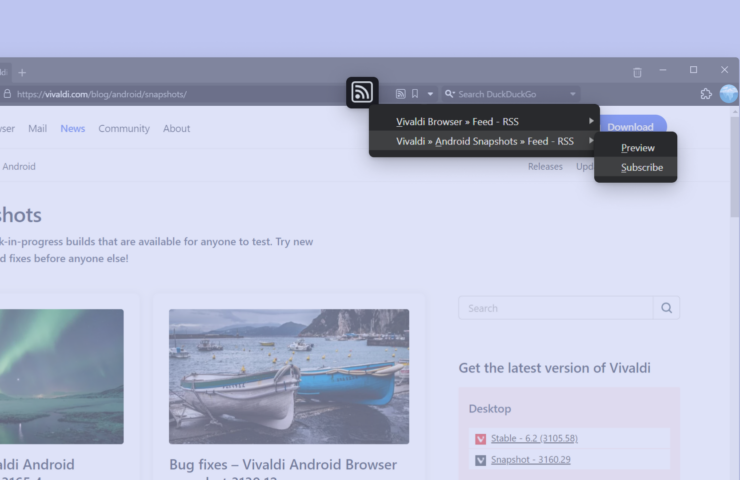This screenshot has height=480, width=740.
Task: Select Vivaldi Browser » Feed - RSS entry
Action: 484,122
